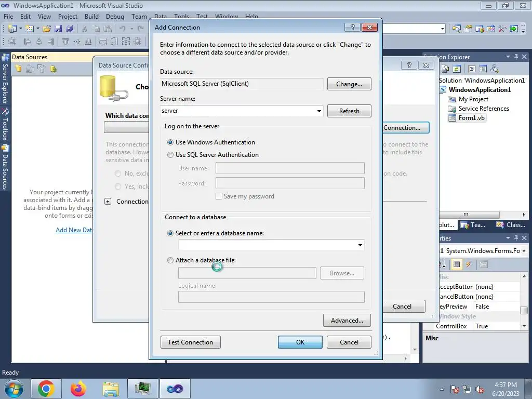Open the View menu
Viewport: 532px width, 399px height.
pyautogui.click(x=44, y=16)
